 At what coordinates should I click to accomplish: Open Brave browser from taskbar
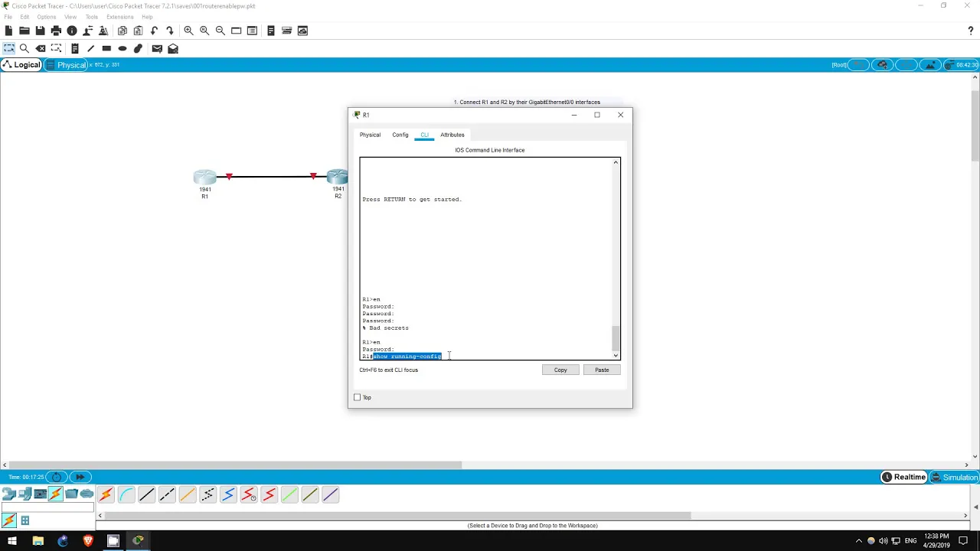click(x=88, y=541)
